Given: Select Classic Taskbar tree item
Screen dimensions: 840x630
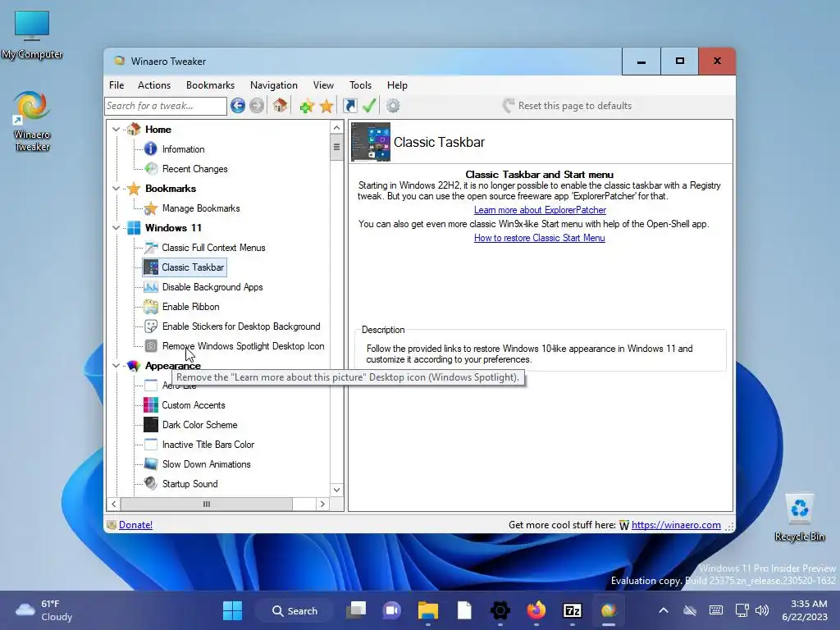Looking at the screenshot, I should click(185, 267).
